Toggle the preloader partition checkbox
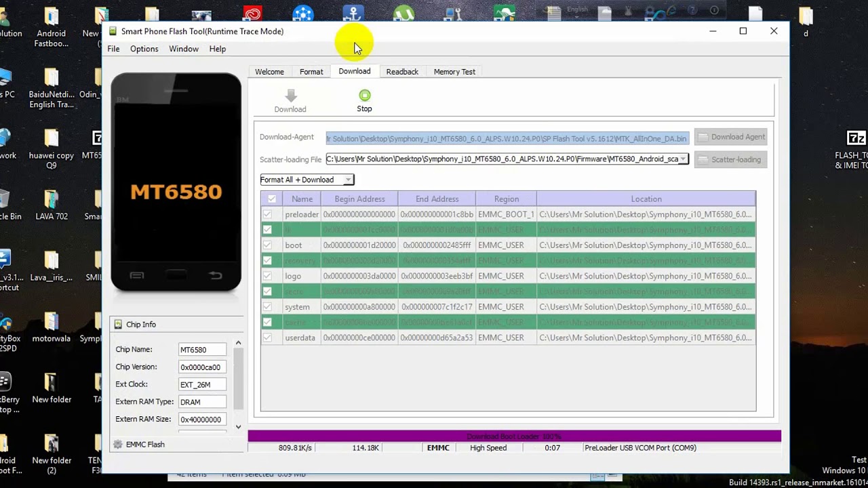This screenshot has width=868, height=488. 267,214
